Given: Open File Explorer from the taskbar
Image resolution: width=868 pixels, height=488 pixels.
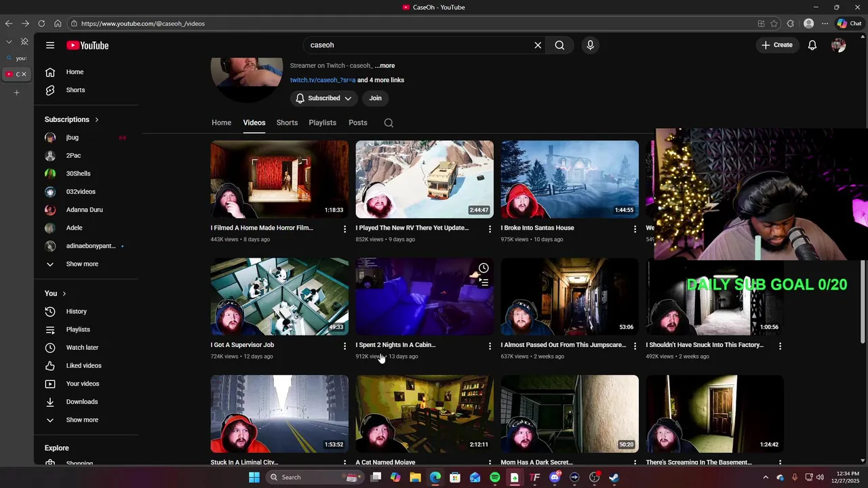Looking at the screenshot, I should tap(415, 477).
